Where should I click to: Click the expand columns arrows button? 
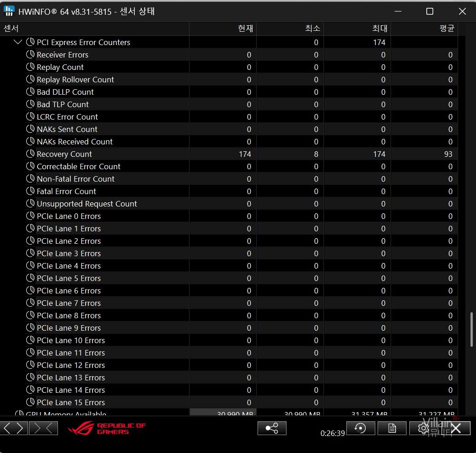tap(13, 428)
